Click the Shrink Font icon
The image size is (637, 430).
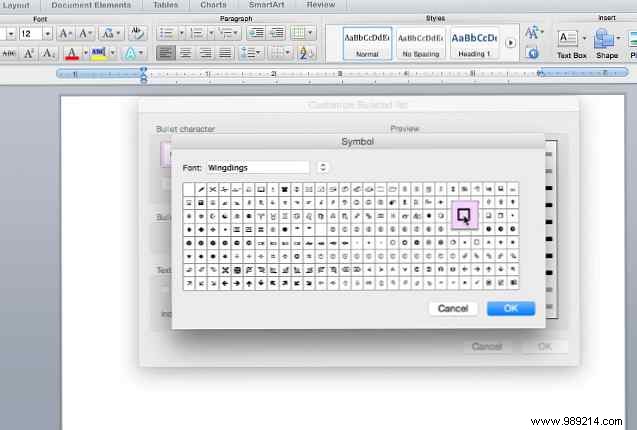[x=86, y=33]
